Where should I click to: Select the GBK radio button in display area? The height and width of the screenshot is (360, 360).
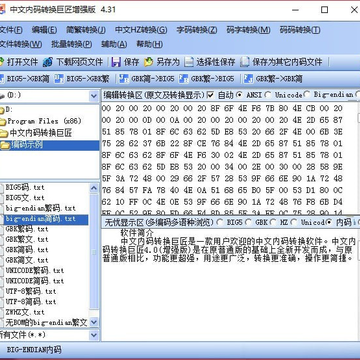248,222
